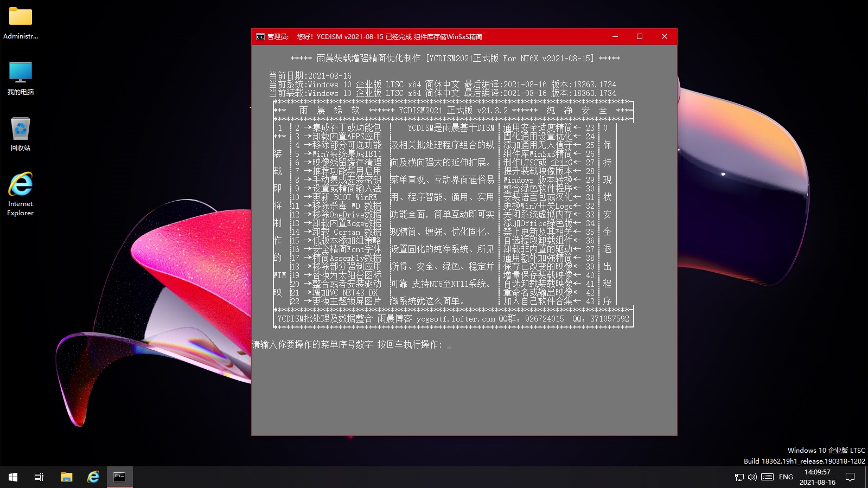868x488 pixels.
Task: Select the command prompt taskbar button
Action: [x=119, y=477]
